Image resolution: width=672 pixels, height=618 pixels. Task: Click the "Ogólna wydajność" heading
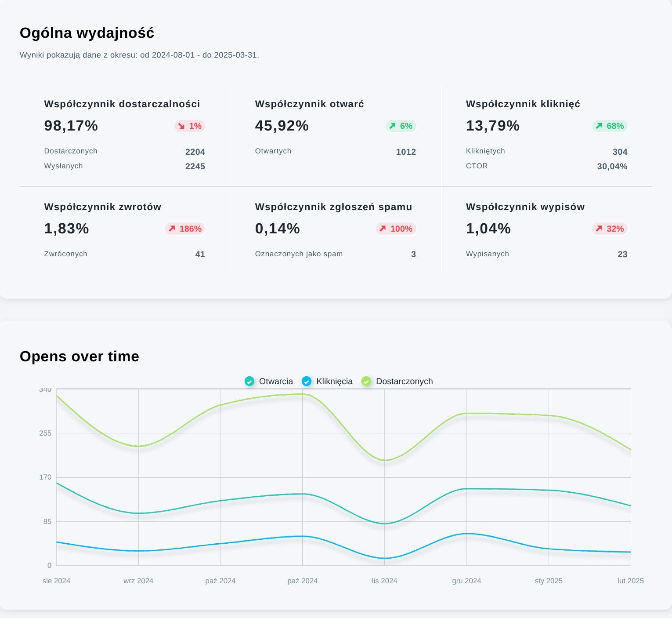coord(87,33)
